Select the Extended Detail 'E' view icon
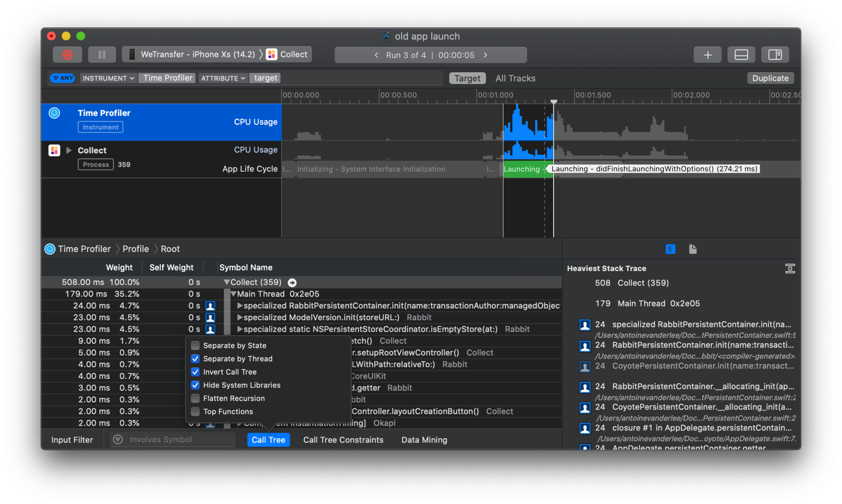 pos(671,249)
